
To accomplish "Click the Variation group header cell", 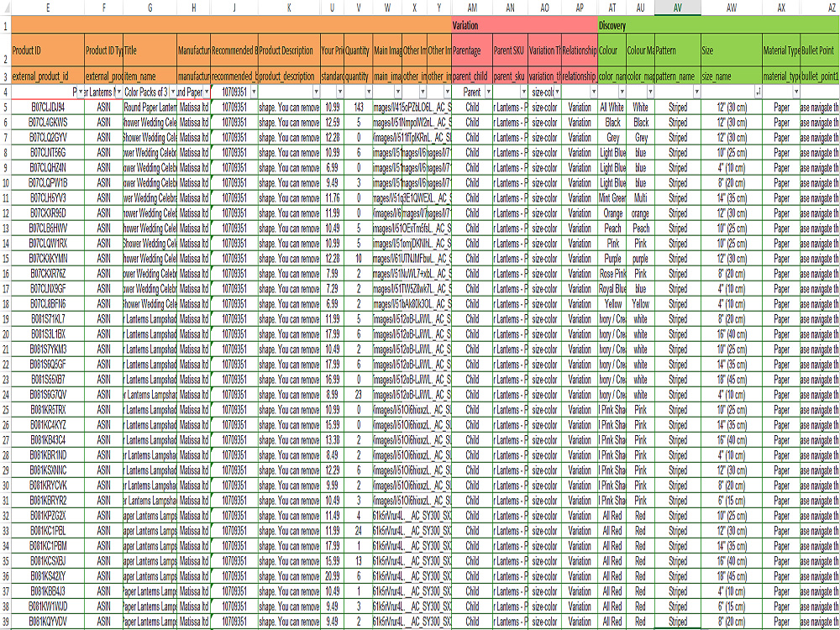I will click(x=525, y=25).
